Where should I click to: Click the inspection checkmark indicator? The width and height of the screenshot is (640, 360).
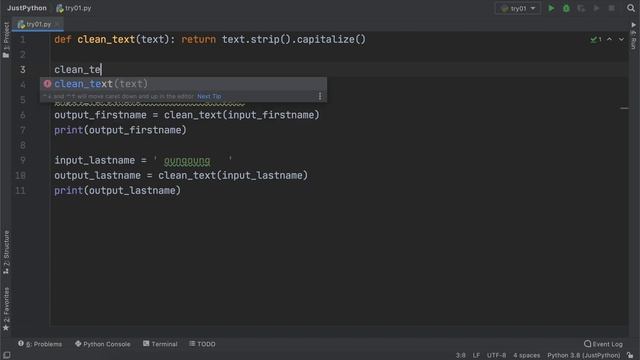pyautogui.click(x=596, y=40)
